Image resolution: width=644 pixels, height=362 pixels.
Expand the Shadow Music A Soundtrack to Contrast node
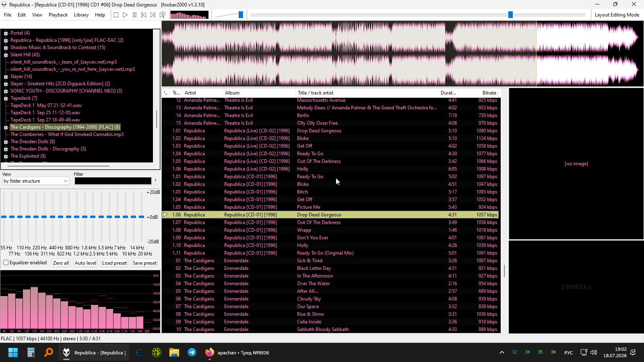click(x=6, y=48)
